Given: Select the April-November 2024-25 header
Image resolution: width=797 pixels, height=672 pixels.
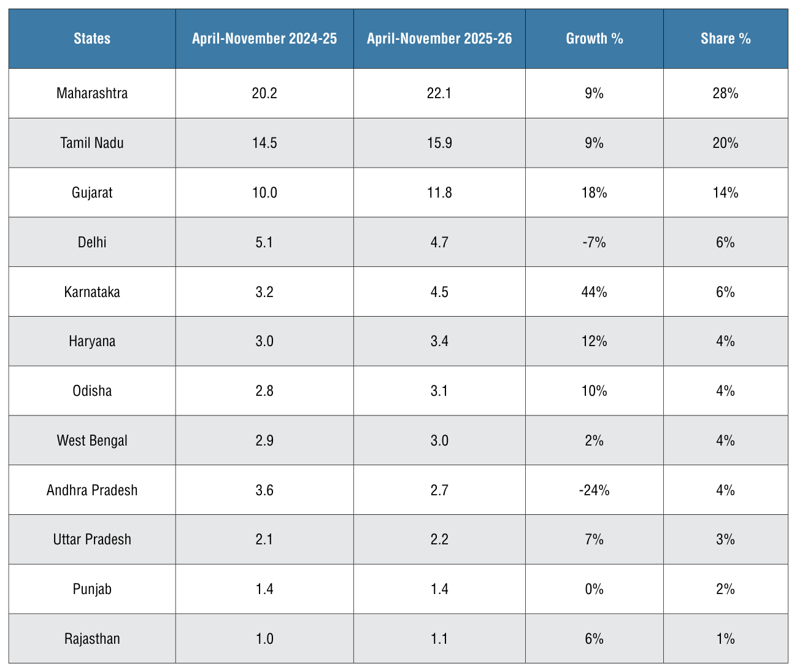Looking at the screenshot, I should pyautogui.click(x=264, y=39).
